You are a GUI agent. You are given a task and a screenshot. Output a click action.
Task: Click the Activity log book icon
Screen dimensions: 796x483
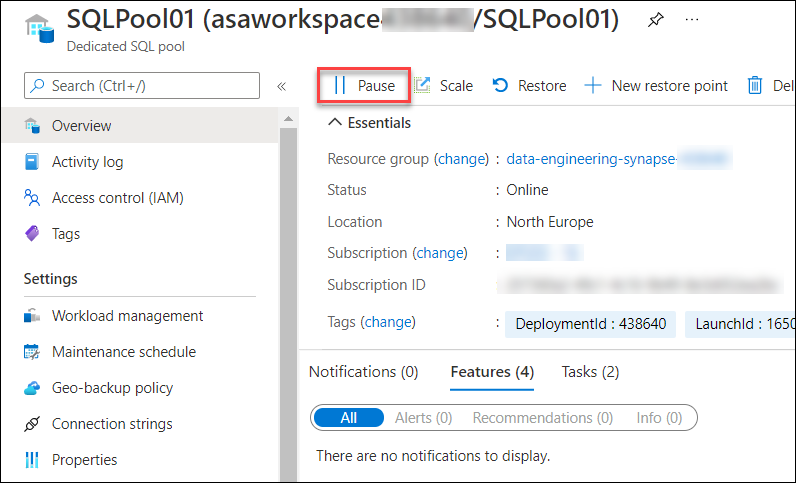[31, 162]
